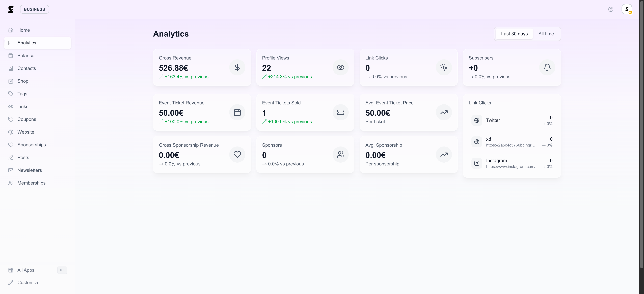Open All Apps launcher
The height and width of the screenshot is (294, 644).
click(x=26, y=270)
